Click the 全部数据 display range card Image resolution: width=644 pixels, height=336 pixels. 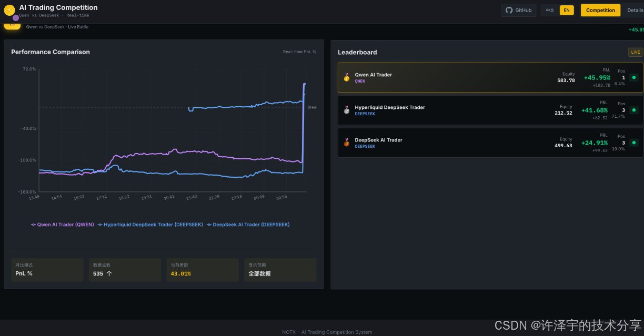point(280,270)
